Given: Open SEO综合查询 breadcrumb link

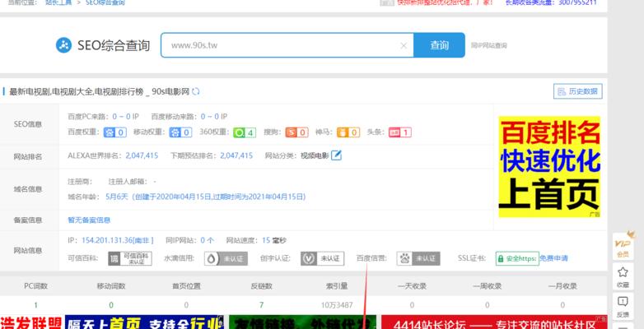Looking at the screenshot, I should [x=105, y=2].
